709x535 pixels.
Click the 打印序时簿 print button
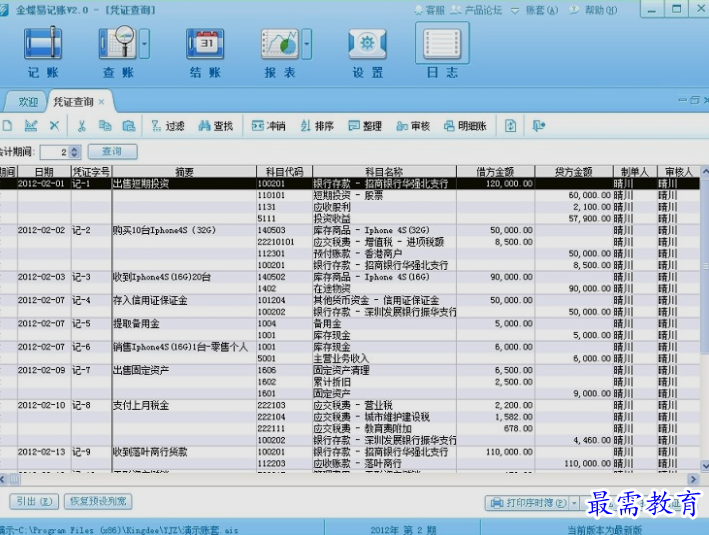527,503
